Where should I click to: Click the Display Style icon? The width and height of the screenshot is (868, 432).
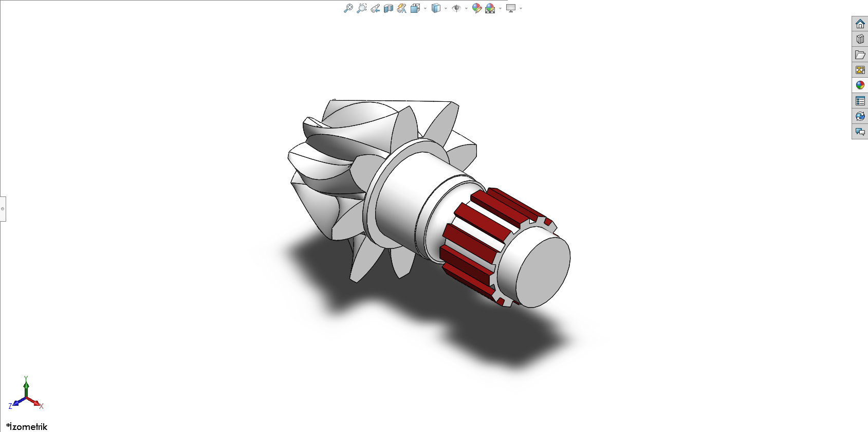(x=436, y=8)
